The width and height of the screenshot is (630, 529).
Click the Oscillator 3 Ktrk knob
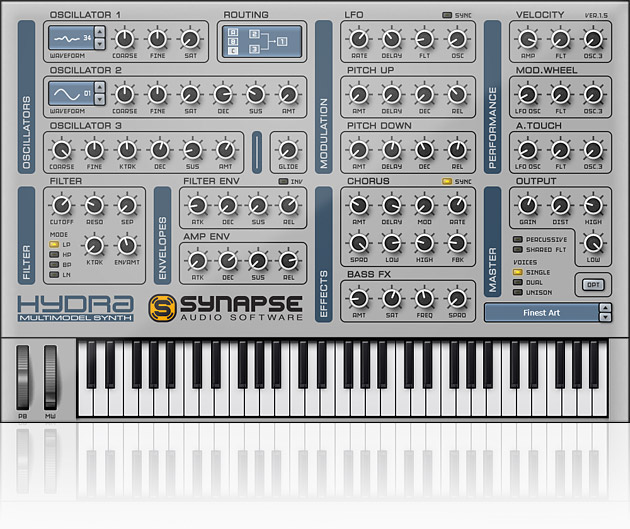click(x=127, y=150)
